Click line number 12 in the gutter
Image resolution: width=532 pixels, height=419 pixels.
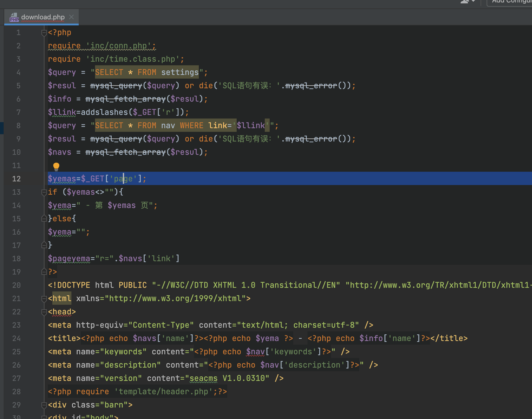16,179
